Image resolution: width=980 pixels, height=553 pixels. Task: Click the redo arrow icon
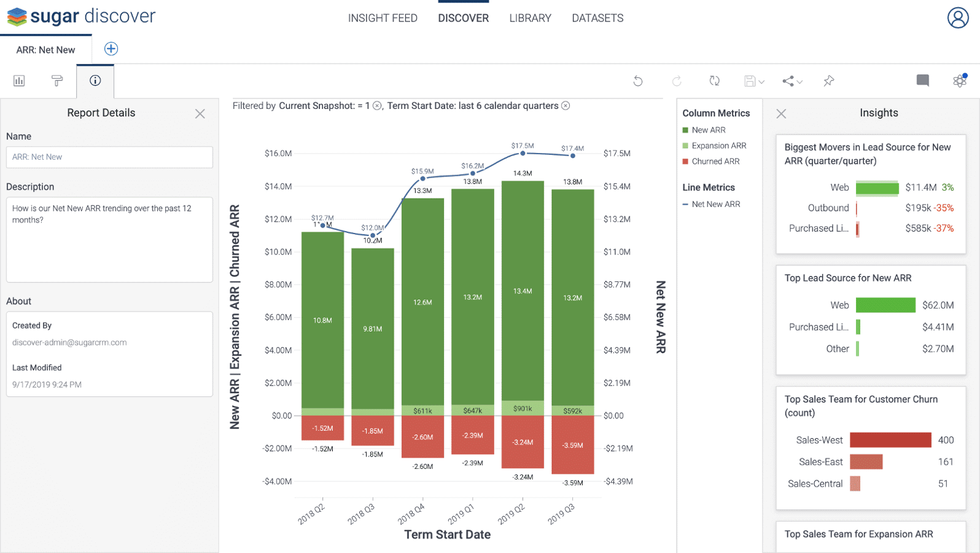pos(677,80)
